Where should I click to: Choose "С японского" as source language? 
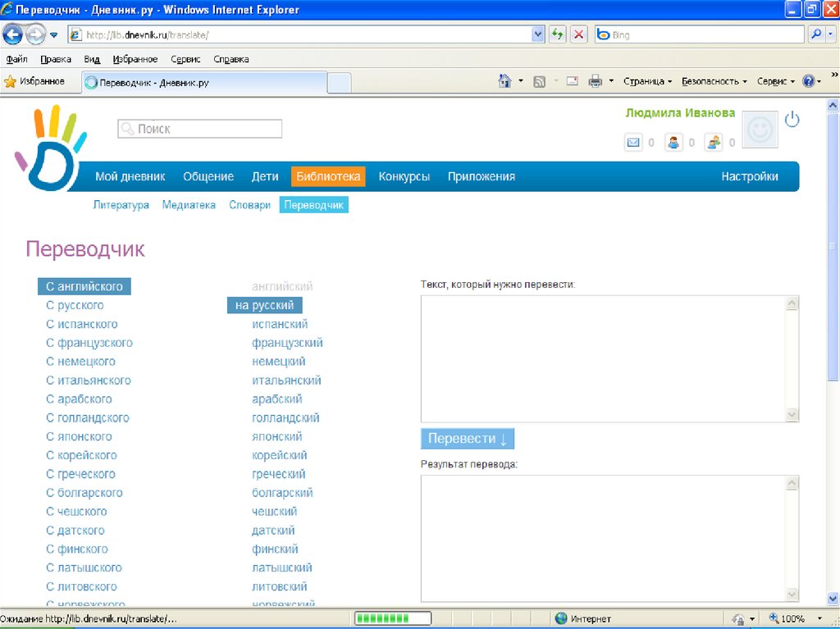pos(79,436)
